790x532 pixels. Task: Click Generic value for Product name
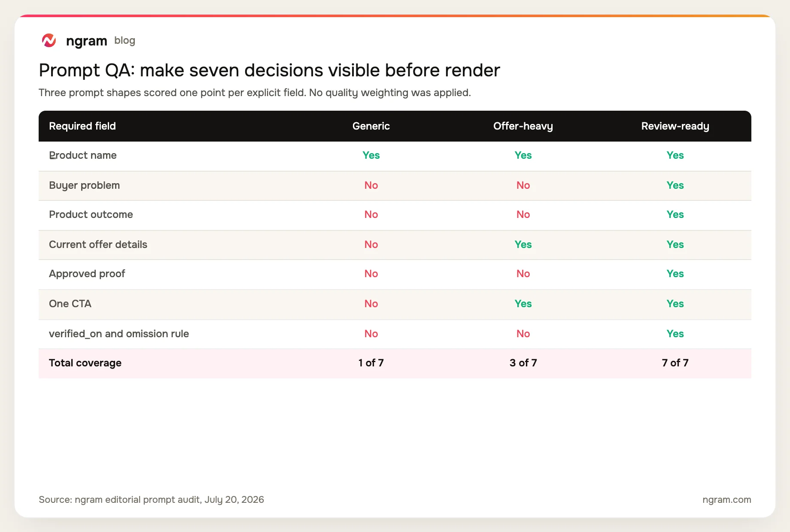pyautogui.click(x=371, y=155)
